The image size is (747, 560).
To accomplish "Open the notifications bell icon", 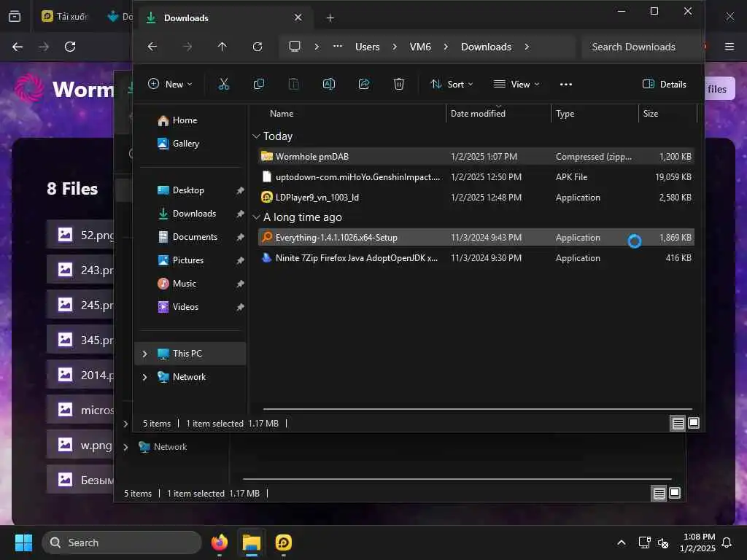I will point(727,542).
